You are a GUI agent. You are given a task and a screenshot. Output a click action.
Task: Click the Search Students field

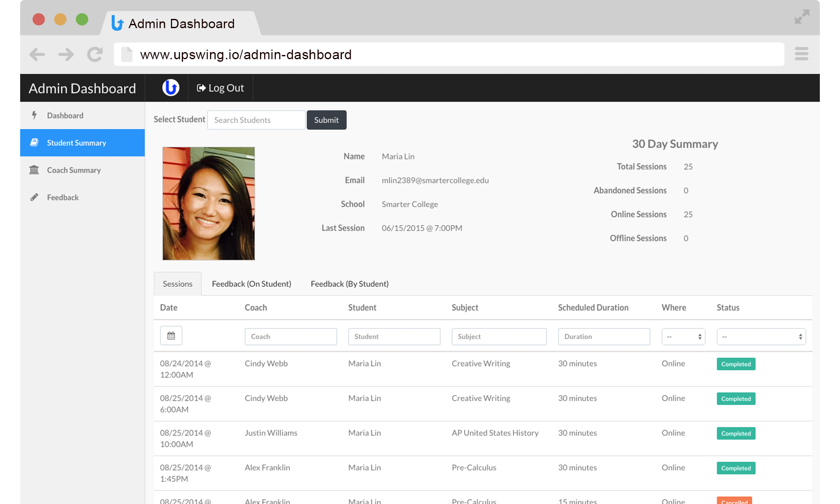pyautogui.click(x=256, y=120)
